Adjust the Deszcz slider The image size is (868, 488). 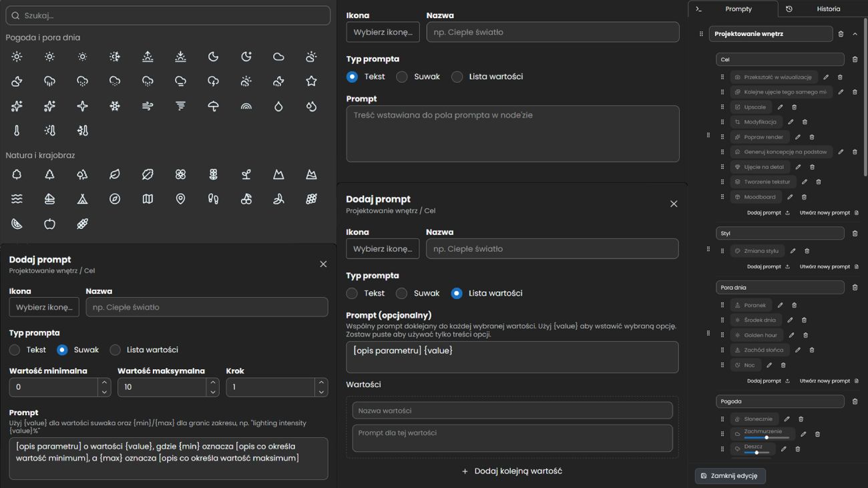(756, 453)
